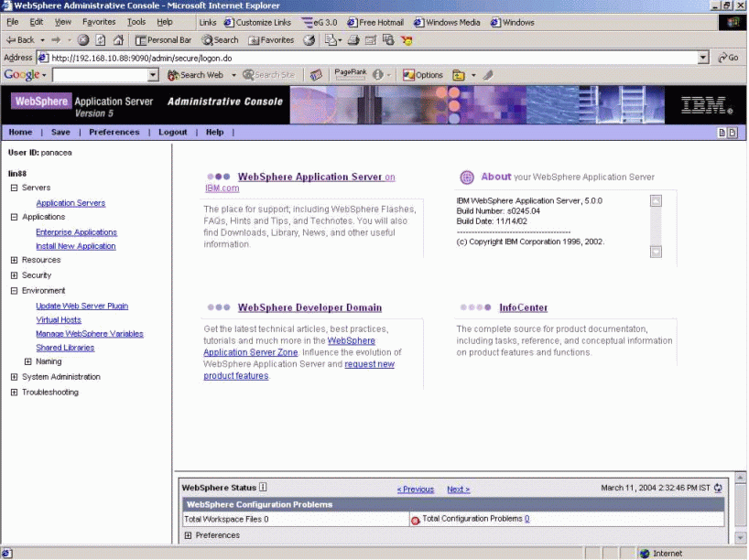Open the Back button history dropdown arrow
This screenshot has width=749, height=560.
tap(42, 40)
